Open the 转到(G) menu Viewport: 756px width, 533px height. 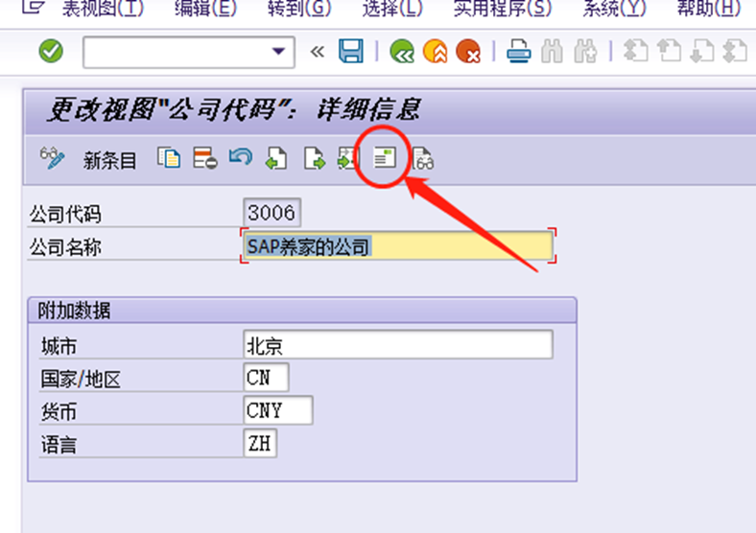coord(299,8)
